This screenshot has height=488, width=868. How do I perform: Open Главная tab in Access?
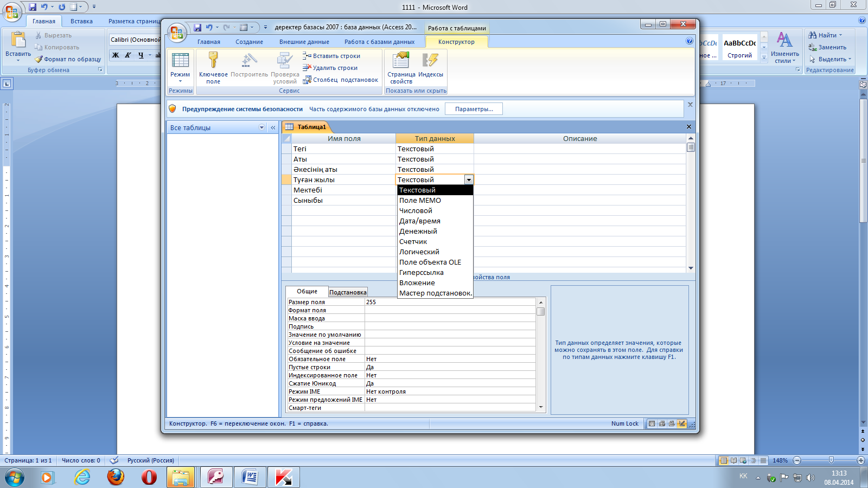tap(209, 42)
